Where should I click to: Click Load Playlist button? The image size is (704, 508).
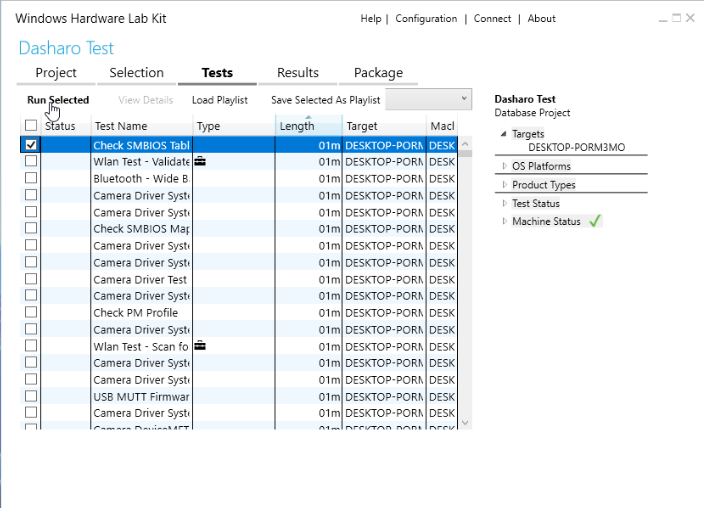(220, 100)
